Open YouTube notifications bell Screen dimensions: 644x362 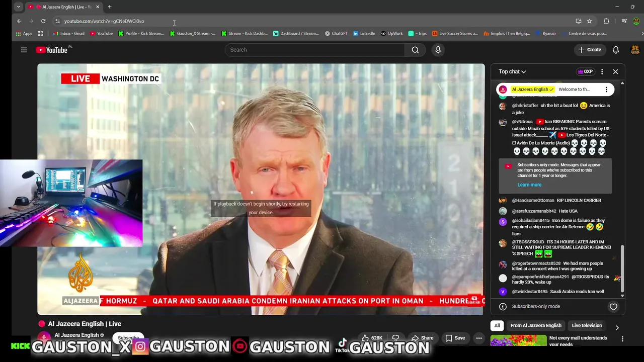click(x=616, y=50)
